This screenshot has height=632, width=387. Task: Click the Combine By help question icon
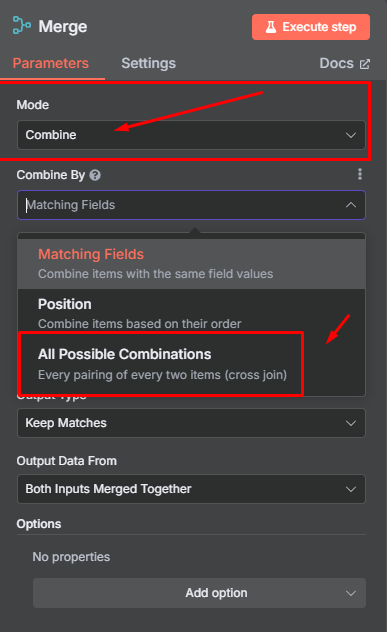tap(95, 175)
